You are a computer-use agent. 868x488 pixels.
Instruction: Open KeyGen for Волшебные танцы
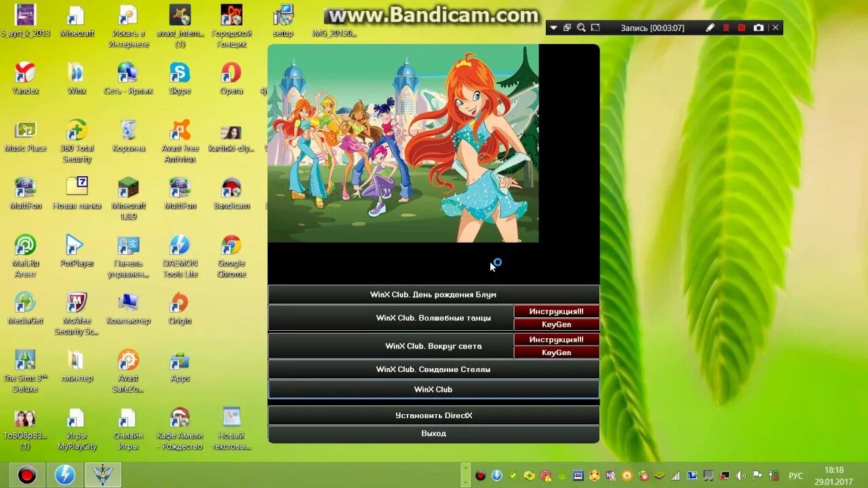557,325
